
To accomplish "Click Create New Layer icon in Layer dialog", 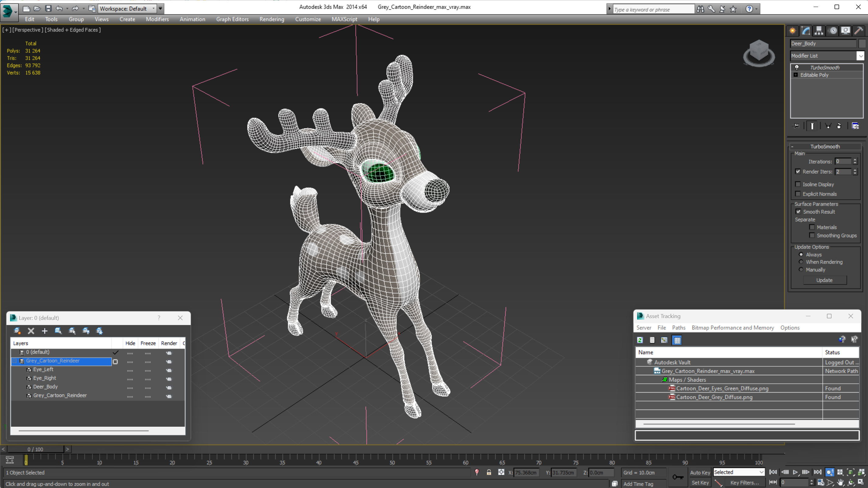I will [17, 331].
